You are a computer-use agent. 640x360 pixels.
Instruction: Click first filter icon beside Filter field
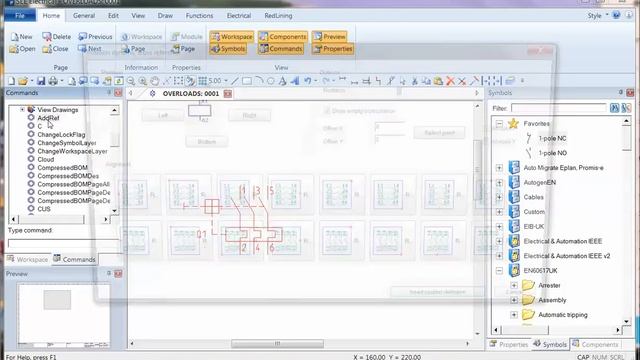[614, 108]
